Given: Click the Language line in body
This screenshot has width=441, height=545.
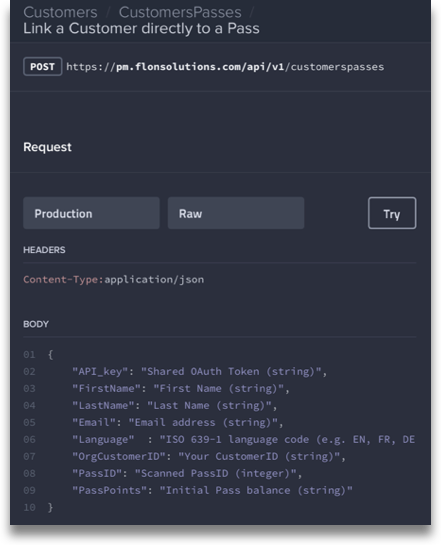Looking at the screenshot, I should tap(244, 440).
